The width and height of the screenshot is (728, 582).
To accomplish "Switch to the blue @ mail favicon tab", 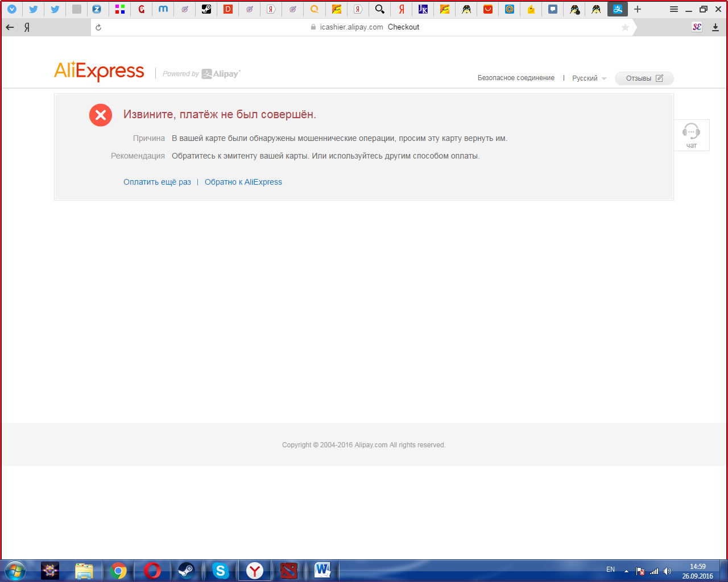I will [509, 9].
